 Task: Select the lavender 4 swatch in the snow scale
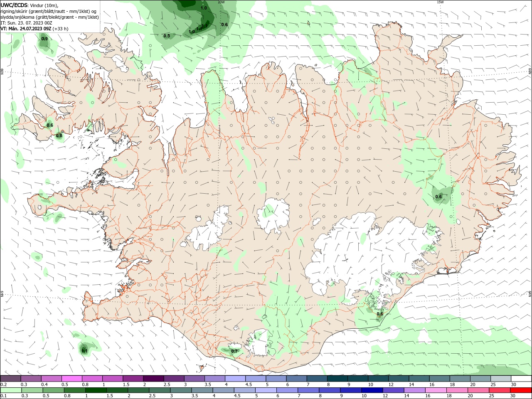tap(235, 379)
